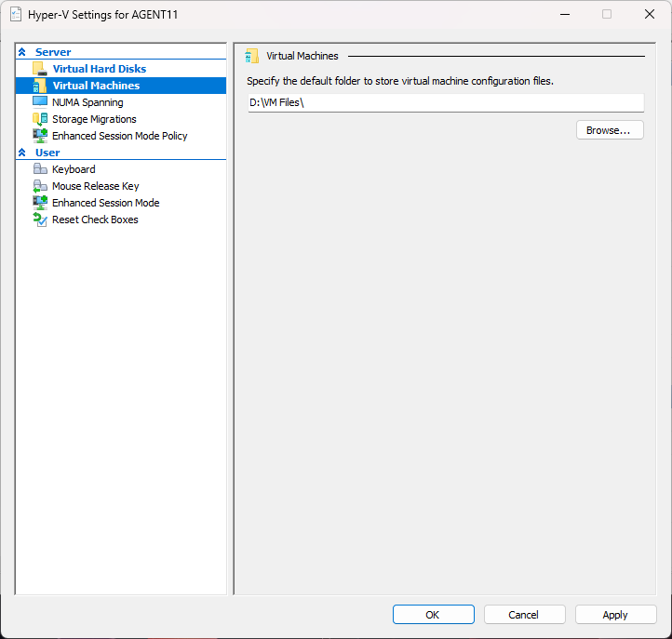
Task: Confirm settings with the OK button
Action: (x=433, y=615)
